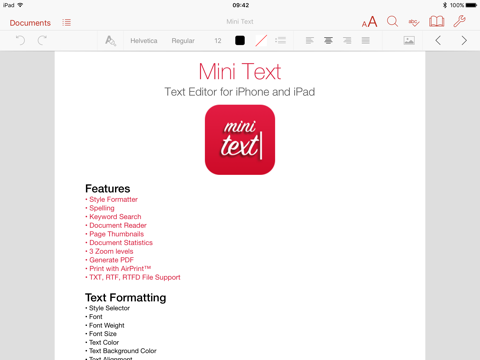Align text right
This screenshot has height=360, width=480.
click(347, 40)
